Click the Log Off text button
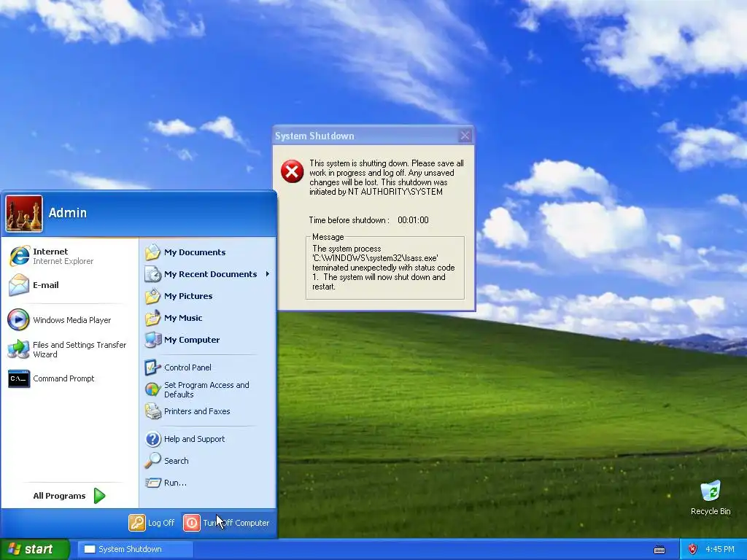Image resolution: width=747 pixels, height=560 pixels. click(x=161, y=522)
